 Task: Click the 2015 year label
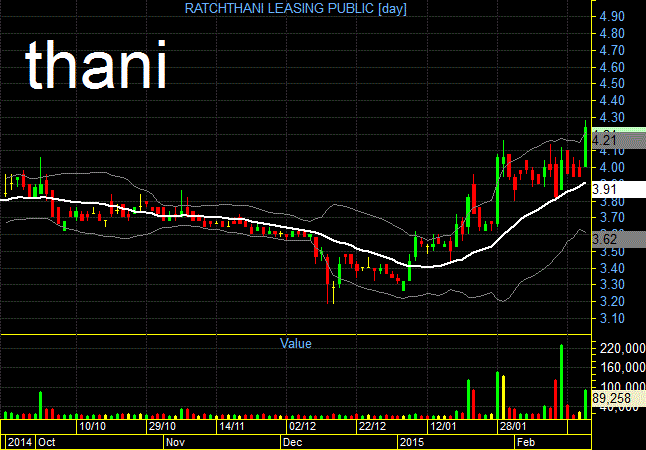point(411,442)
